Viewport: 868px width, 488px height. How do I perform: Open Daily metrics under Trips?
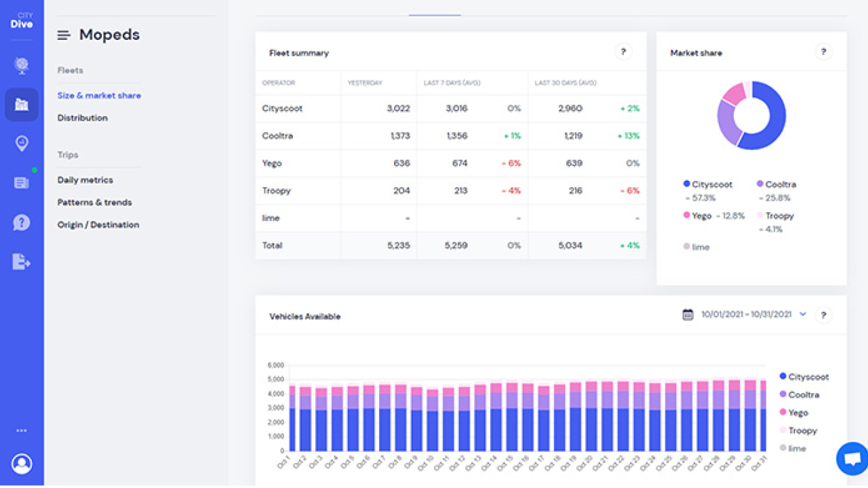(85, 180)
